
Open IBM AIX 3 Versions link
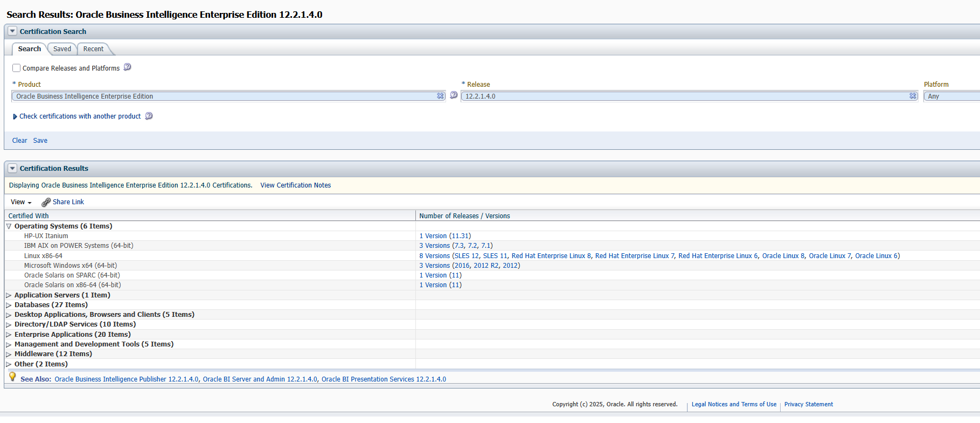click(435, 246)
